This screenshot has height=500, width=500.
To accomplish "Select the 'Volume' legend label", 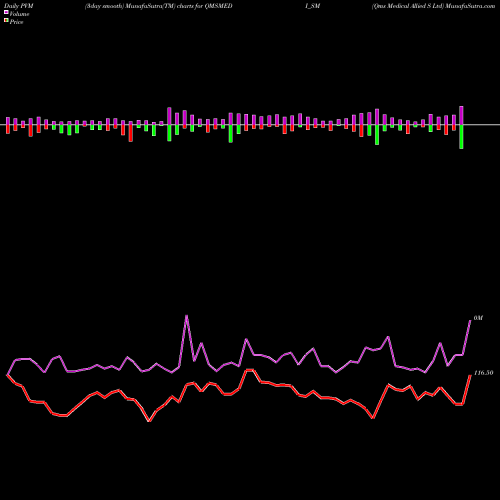I will pyautogui.click(x=19, y=14).
